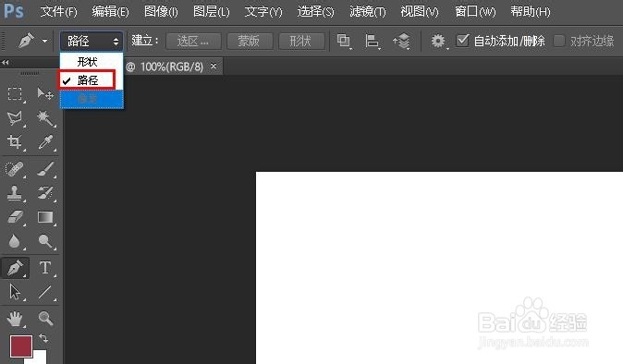Select the Healing Brush tool
The image size is (623, 364).
pyautogui.click(x=15, y=169)
